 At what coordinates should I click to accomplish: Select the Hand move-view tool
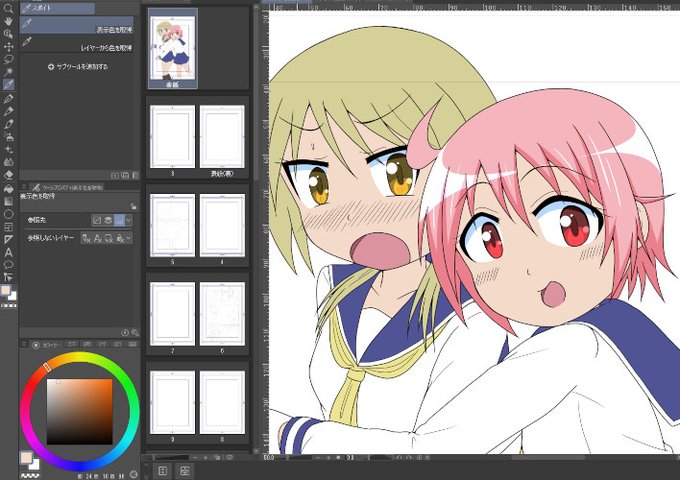tap(8, 21)
